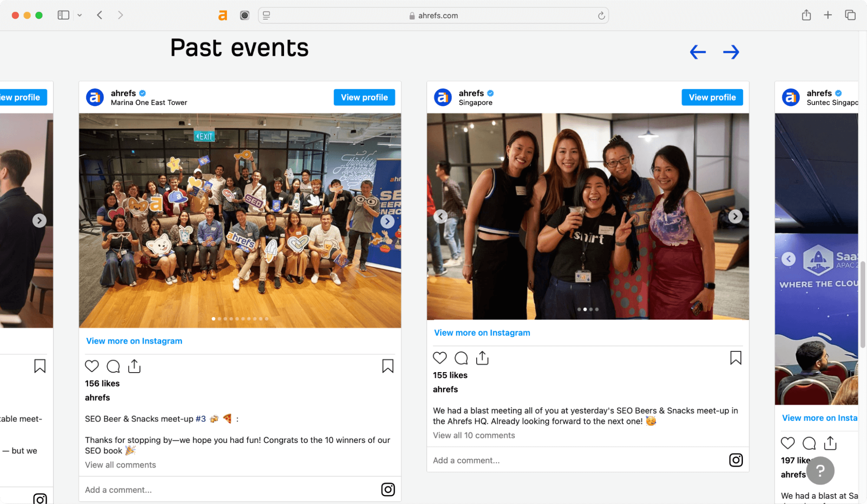Show next past events with right arrow

(731, 52)
